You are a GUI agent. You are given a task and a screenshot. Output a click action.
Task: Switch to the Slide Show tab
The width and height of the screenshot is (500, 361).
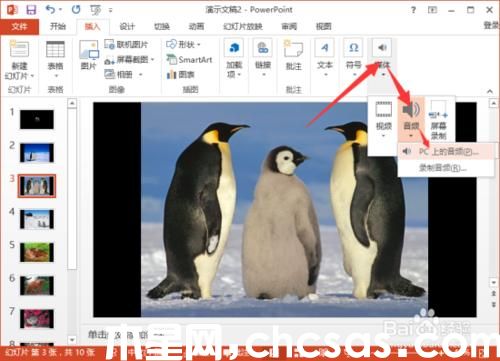point(243,26)
